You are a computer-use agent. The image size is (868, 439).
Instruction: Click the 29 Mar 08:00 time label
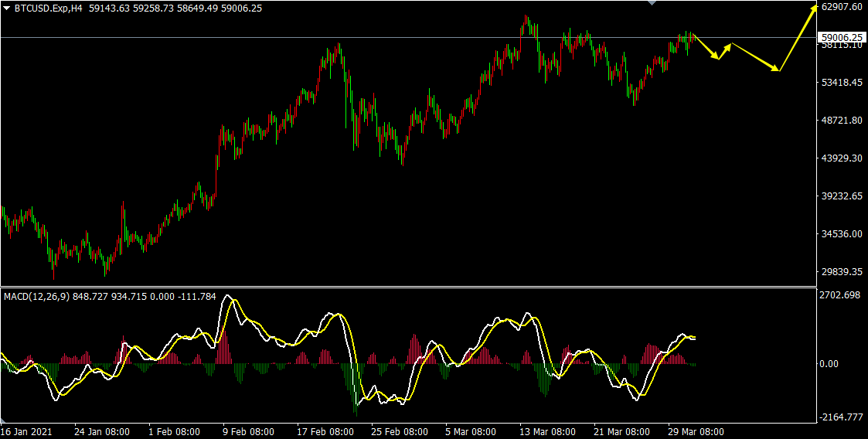click(696, 431)
